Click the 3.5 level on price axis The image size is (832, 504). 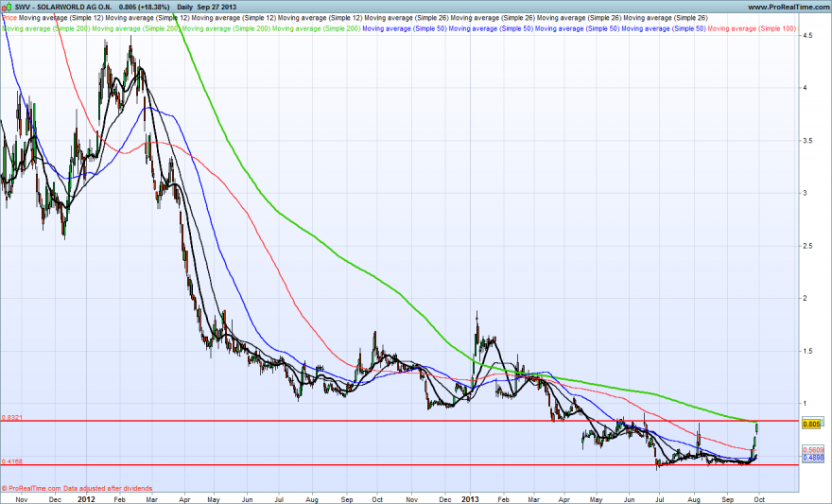[808, 141]
